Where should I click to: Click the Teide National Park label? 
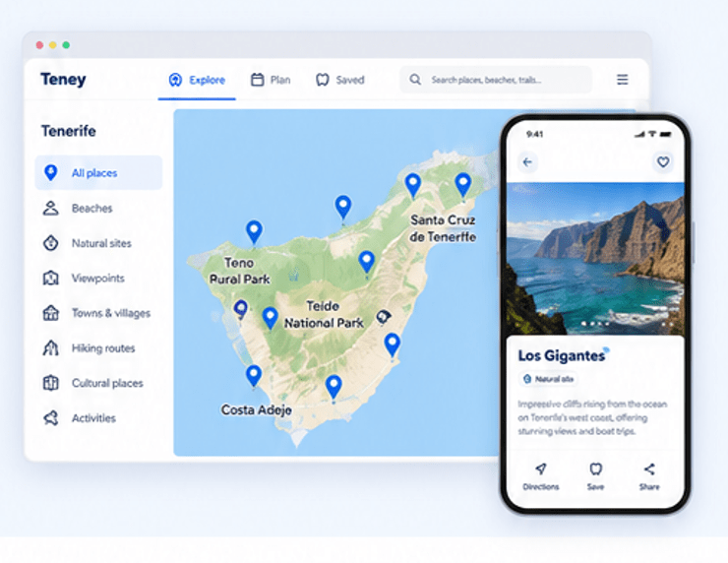point(324,315)
